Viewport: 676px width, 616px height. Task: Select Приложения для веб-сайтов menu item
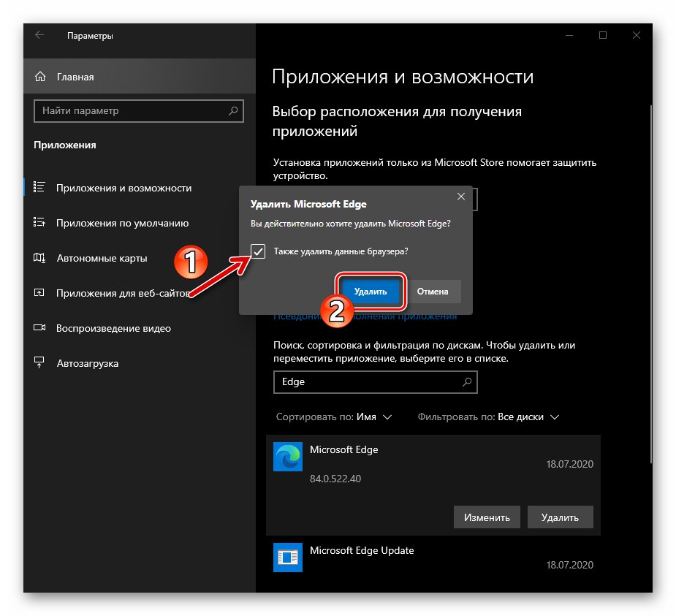(x=140, y=293)
